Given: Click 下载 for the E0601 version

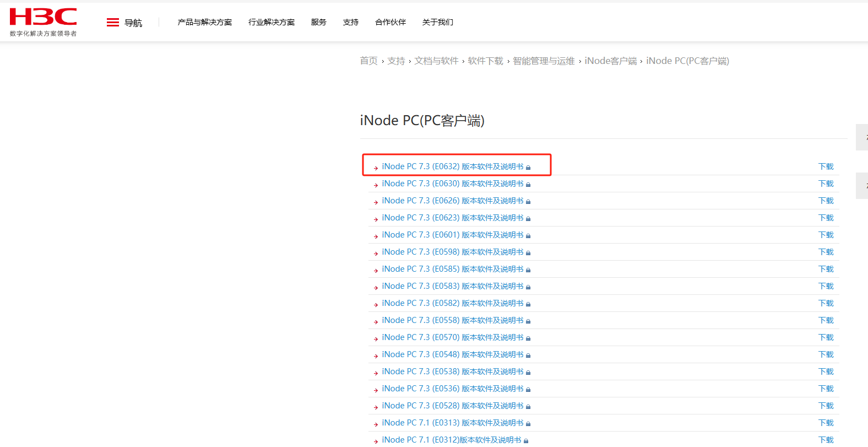Looking at the screenshot, I should pyautogui.click(x=826, y=235).
